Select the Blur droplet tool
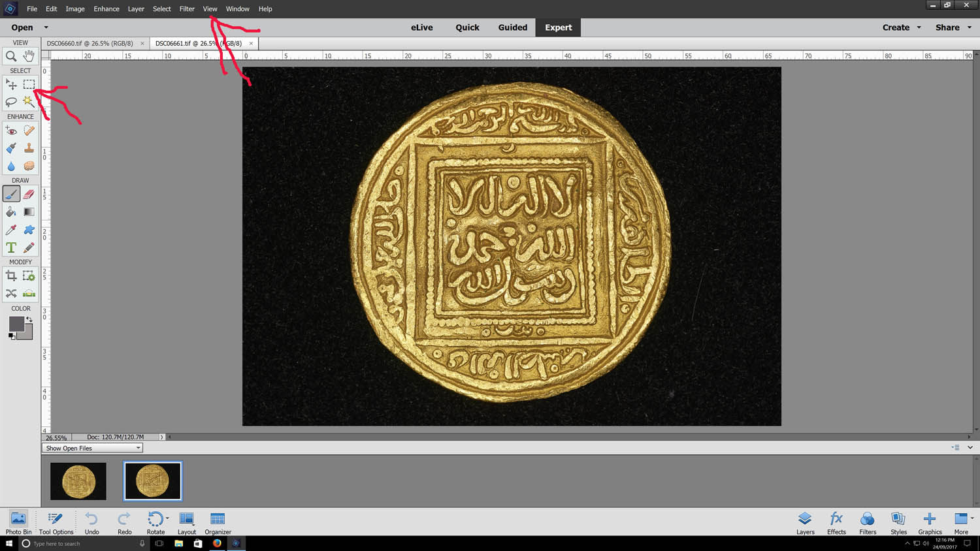Screen dimensions: 980x551 coord(11,166)
